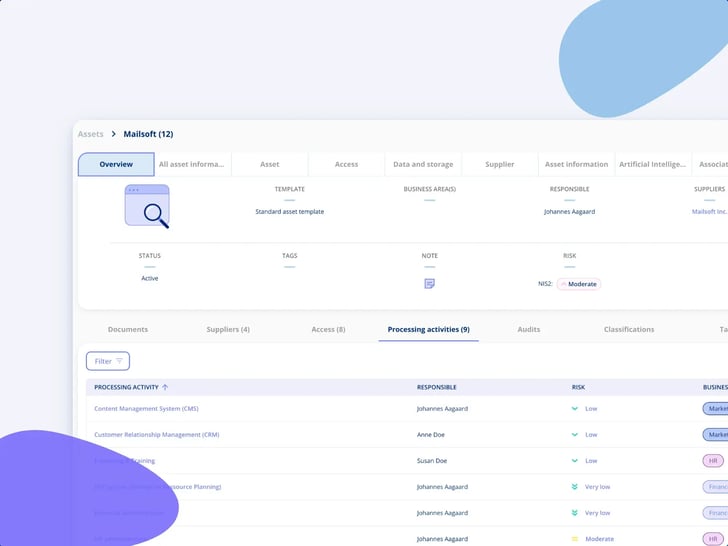Go back to Assets breadcrumb
The image size is (728, 546).
91,134
